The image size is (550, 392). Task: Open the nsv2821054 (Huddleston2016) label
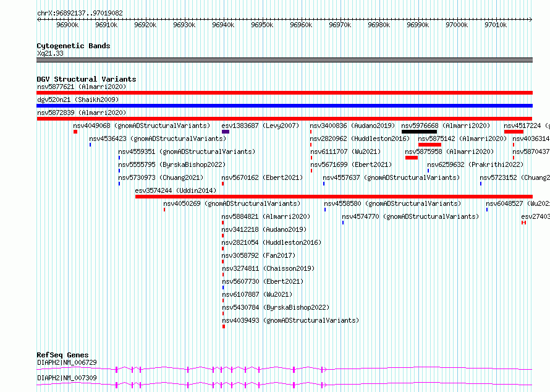(271, 242)
